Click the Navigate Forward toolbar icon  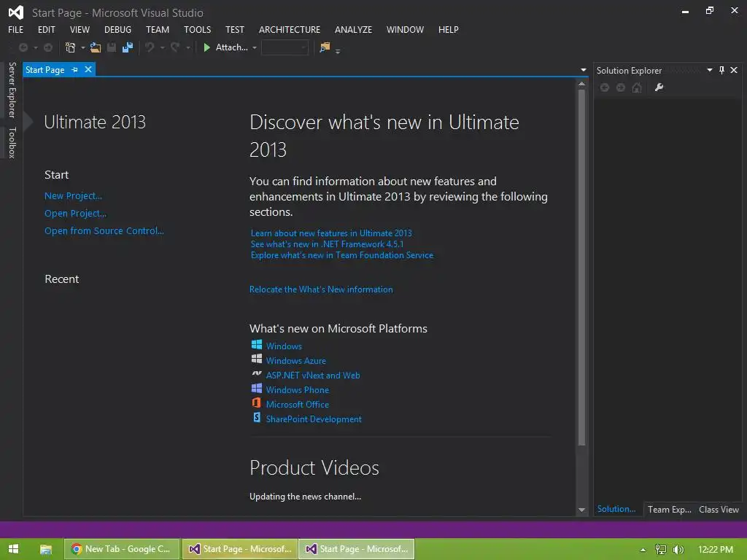click(48, 47)
